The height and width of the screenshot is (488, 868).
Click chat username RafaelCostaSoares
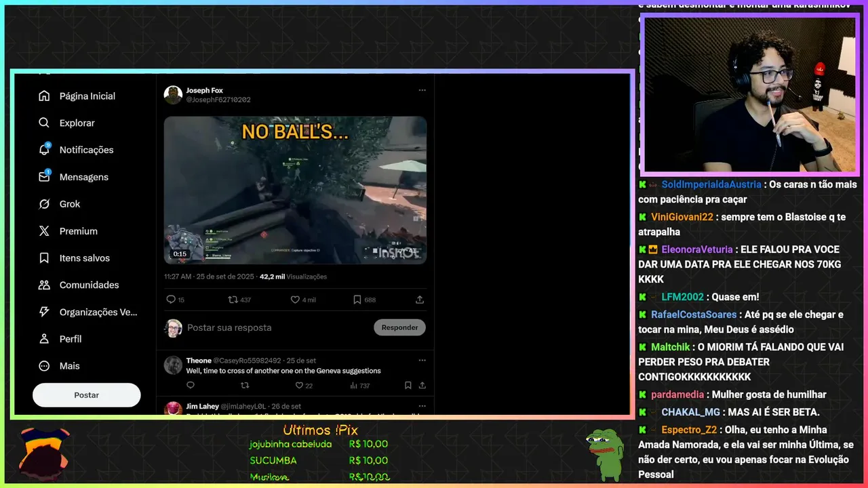[x=694, y=314]
